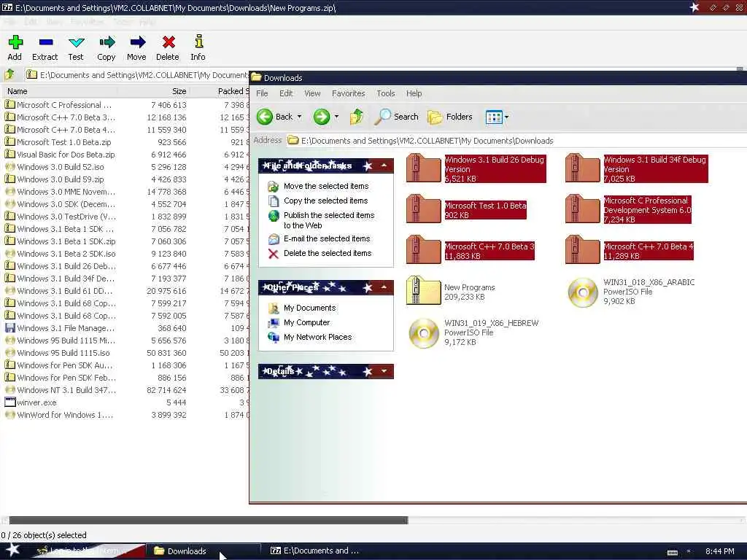Click the Add button in 7-Zip toolbar

click(x=15, y=47)
